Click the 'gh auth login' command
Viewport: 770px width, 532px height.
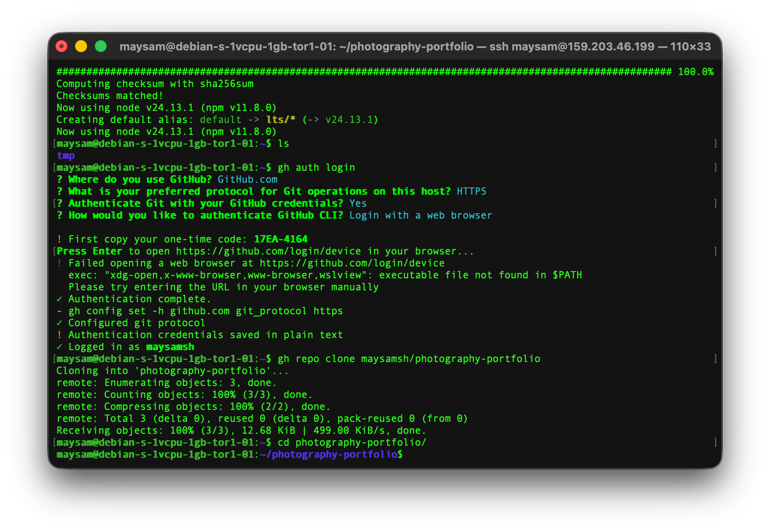pos(316,167)
